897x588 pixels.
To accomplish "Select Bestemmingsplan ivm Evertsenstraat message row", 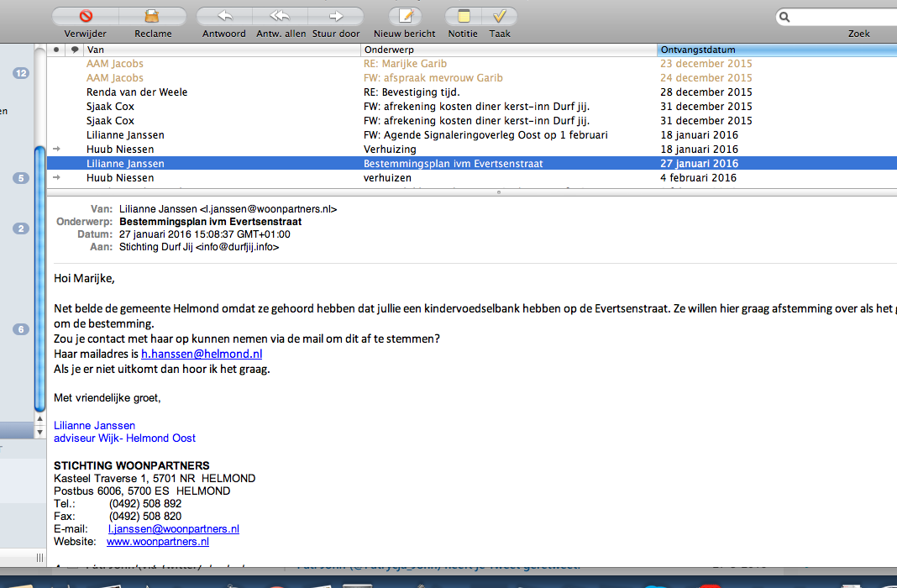I will pos(472,164).
